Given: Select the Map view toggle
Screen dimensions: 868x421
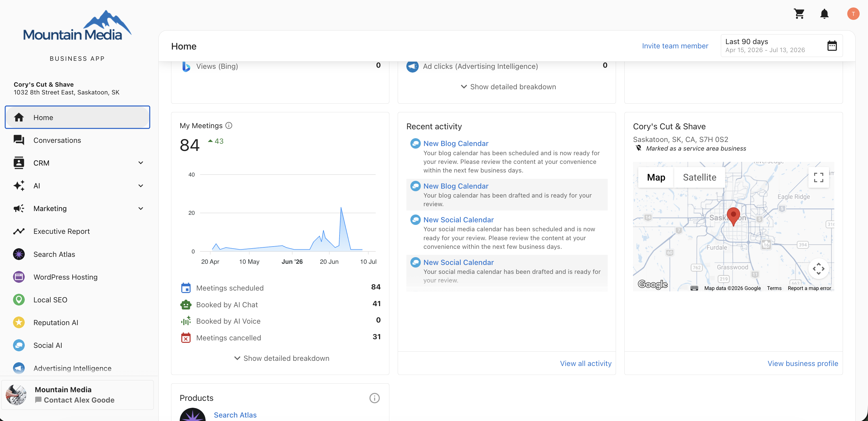Looking at the screenshot, I should pos(656,177).
